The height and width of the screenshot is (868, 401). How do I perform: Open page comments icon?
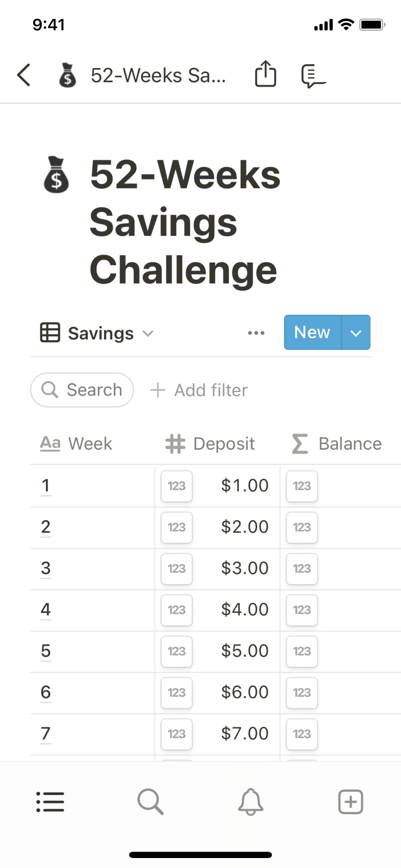(x=313, y=76)
